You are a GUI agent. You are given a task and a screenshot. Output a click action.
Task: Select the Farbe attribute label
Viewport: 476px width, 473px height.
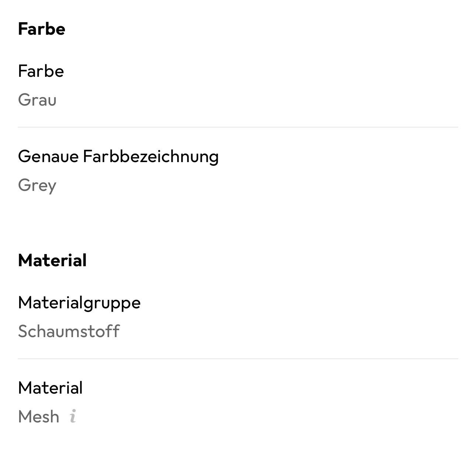click(x=41, y=71)
